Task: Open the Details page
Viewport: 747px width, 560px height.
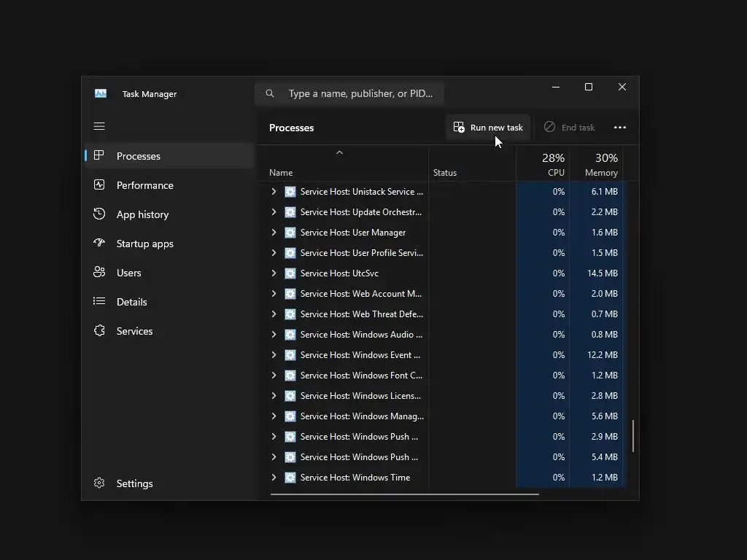Action: click(x=169, y=301)
